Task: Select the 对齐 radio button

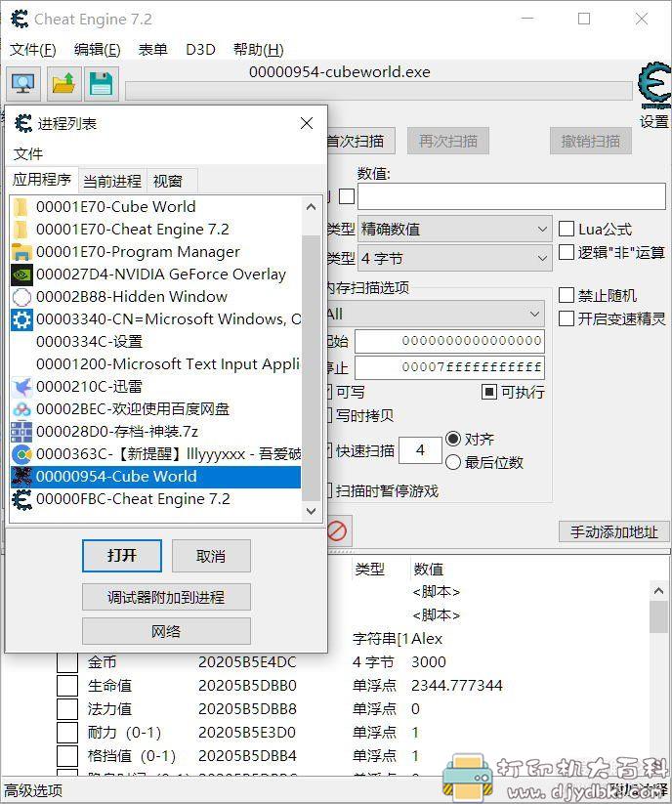Action: (453, 439)
